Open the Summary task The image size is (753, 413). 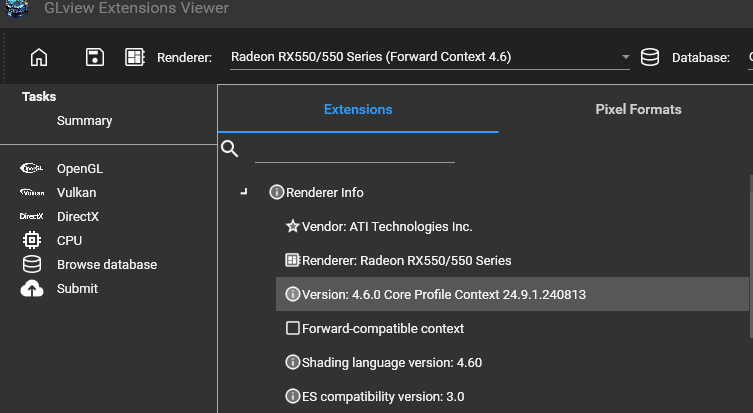(x=85, y=121)
